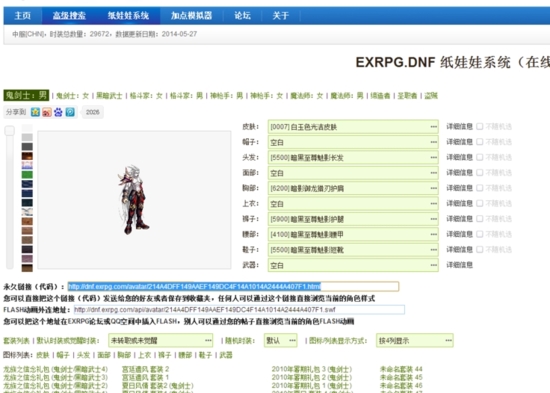Toggle 不随机选 checkbox for 胸部 row
This screenshot has height=393, width=550.
pyautogui.click(x=479, y=188)
